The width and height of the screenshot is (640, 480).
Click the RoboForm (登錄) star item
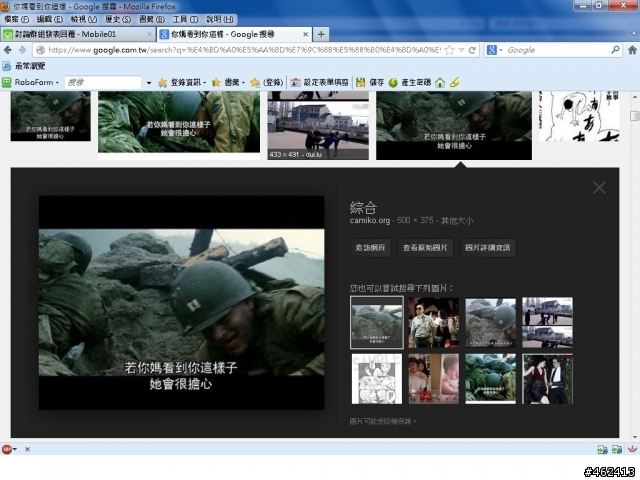pos(267,82)
